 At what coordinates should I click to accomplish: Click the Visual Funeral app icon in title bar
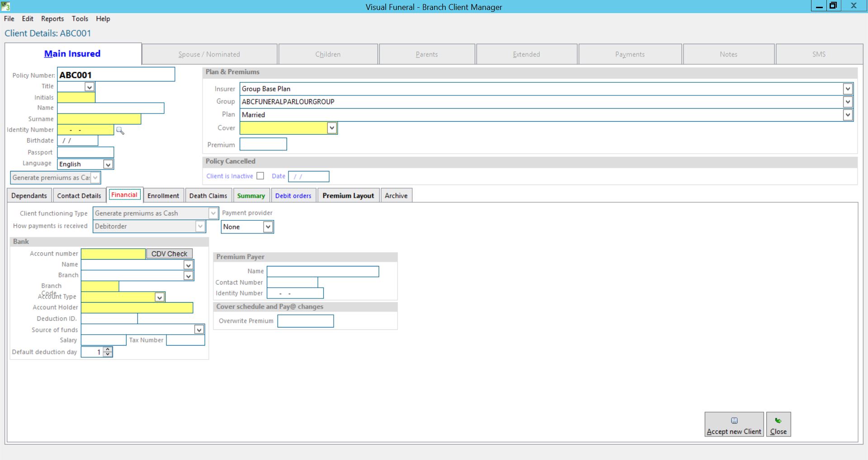[5, 6]
